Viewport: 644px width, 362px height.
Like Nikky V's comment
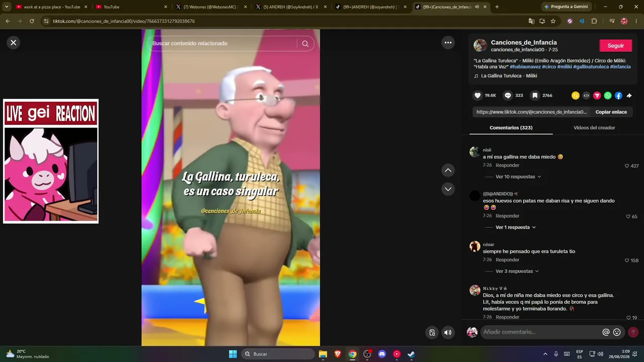pyautogui.click(x=629, y=318)
